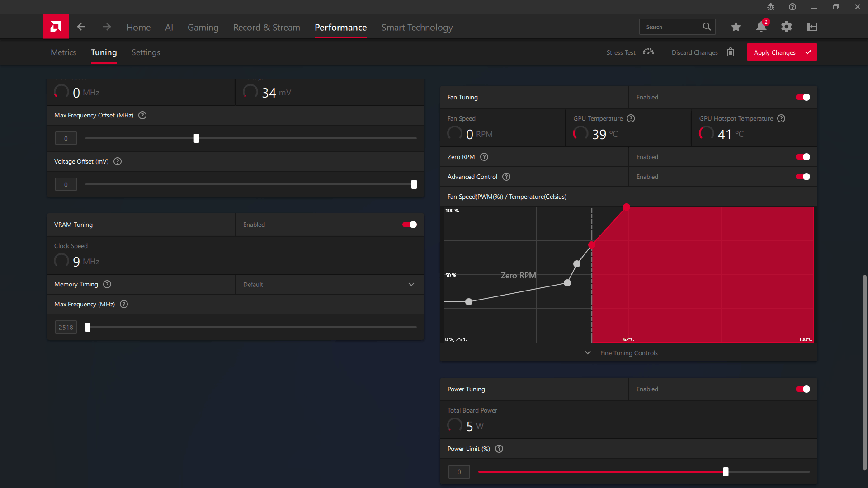Viewport: 868px width, 488px height.
Task: Click the Apply Changes button
Action: click(x=782, y=52)
